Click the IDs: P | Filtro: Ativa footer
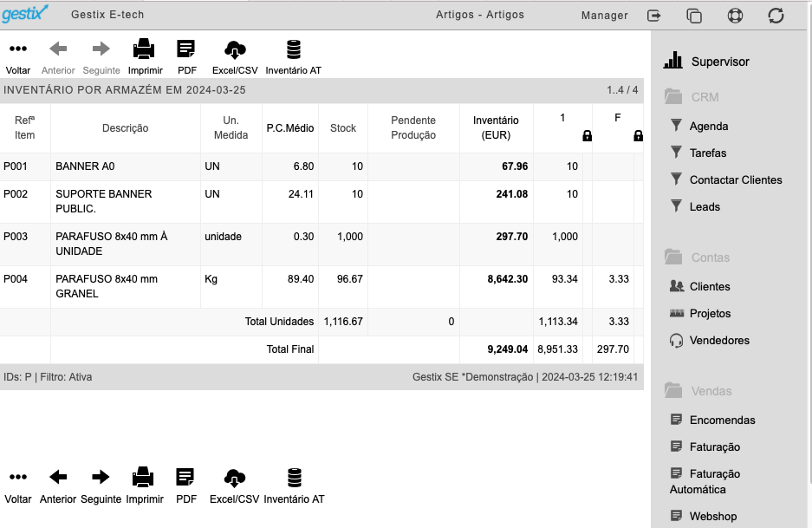 click(x=48, y=376)
